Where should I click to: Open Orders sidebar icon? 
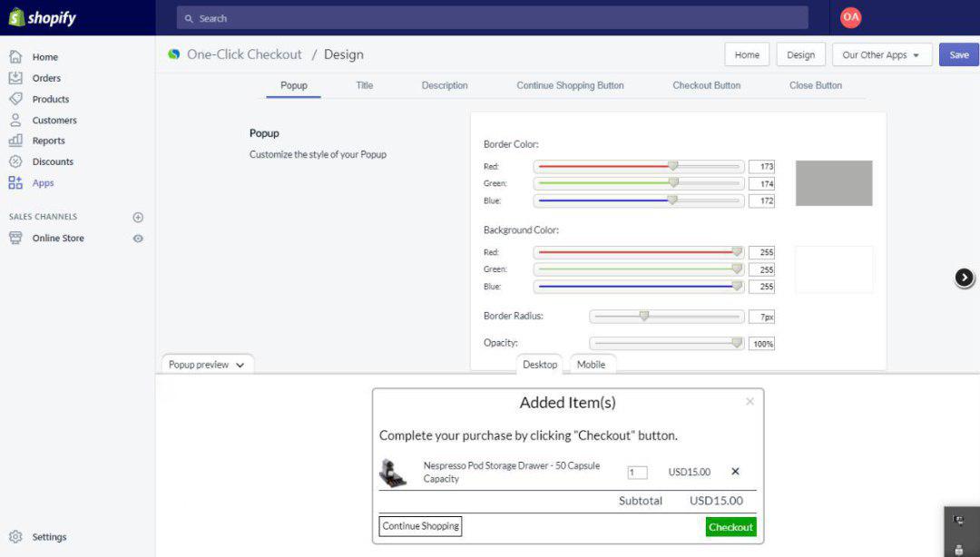[x=15, y=77]
